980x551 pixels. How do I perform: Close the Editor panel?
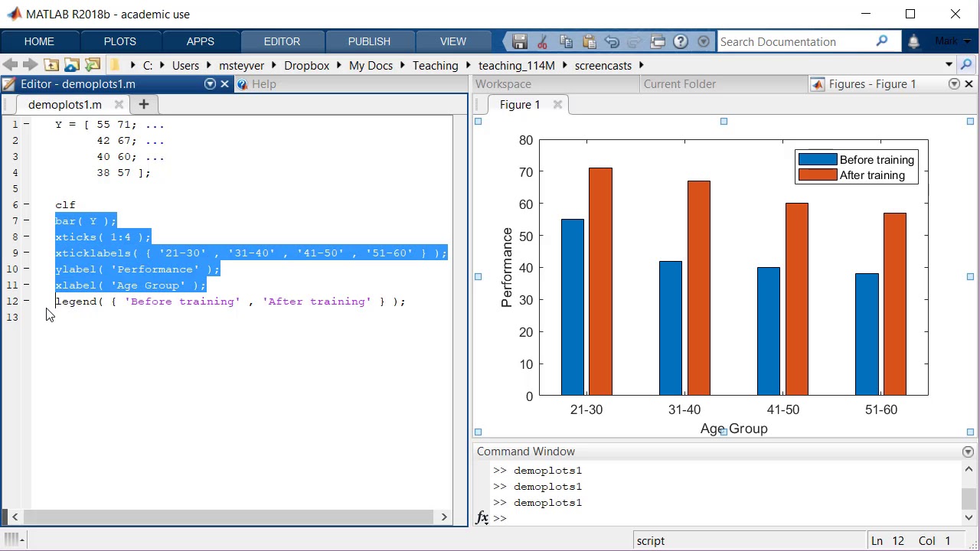pyautogui.click(x=225, y=84)
